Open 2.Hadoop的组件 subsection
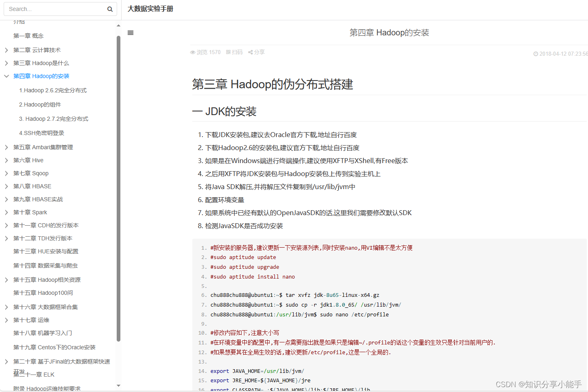588x392 pixels. pos(40,105)
